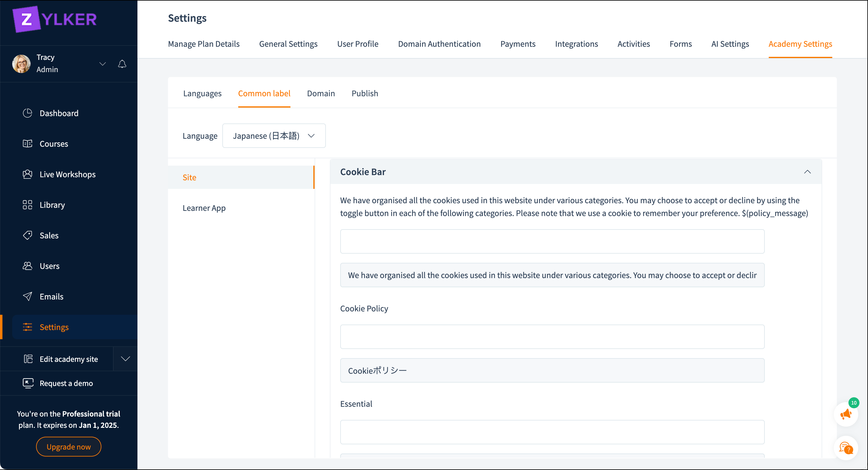Go to Live Workshops section
The image size is (868, 470).
tap(67, 174)
